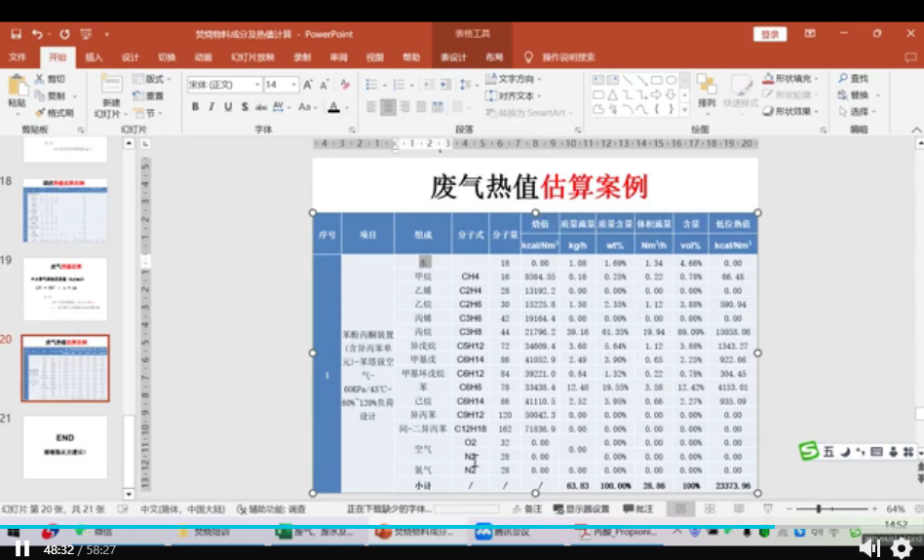Select slide 21 END thumbnail
924x560 pixels.
65,447
